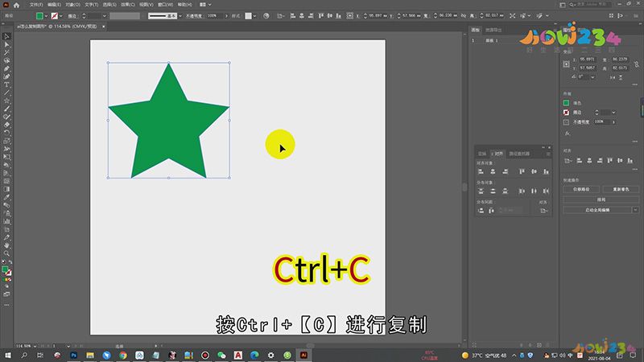Swap fill and stroke in toolbar
The image size is (644, 362).
pos(10,262)
